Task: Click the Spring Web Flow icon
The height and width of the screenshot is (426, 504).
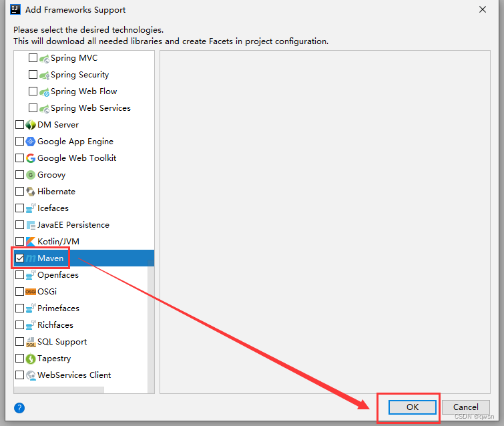Action: (44, 91)
